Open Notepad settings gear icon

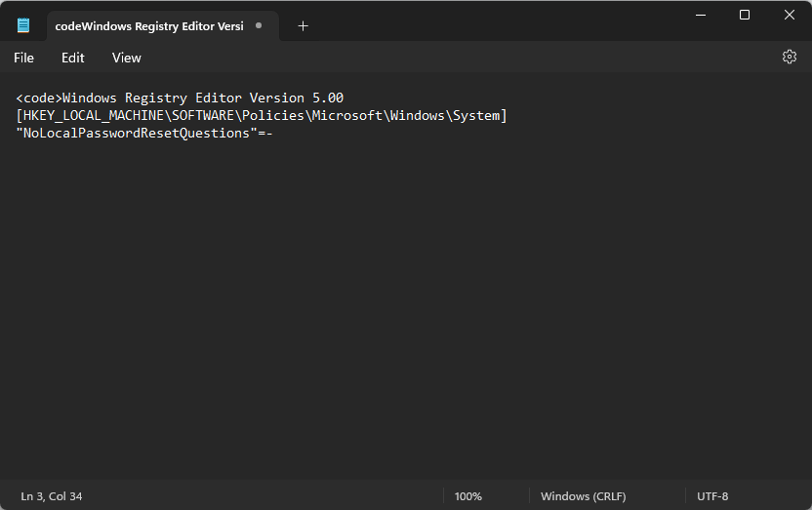pos(789,57)
